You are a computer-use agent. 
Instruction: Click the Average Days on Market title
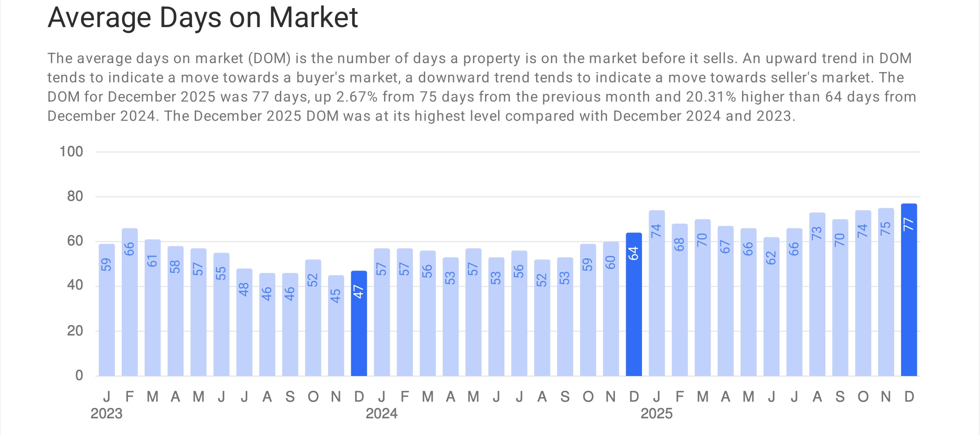click(202, 18)
